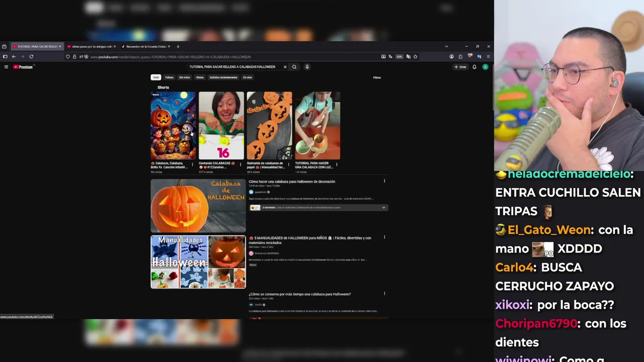Open options for Guirnalda de calabazas short
Screen dimensions: 644x362
pos(289,164)
